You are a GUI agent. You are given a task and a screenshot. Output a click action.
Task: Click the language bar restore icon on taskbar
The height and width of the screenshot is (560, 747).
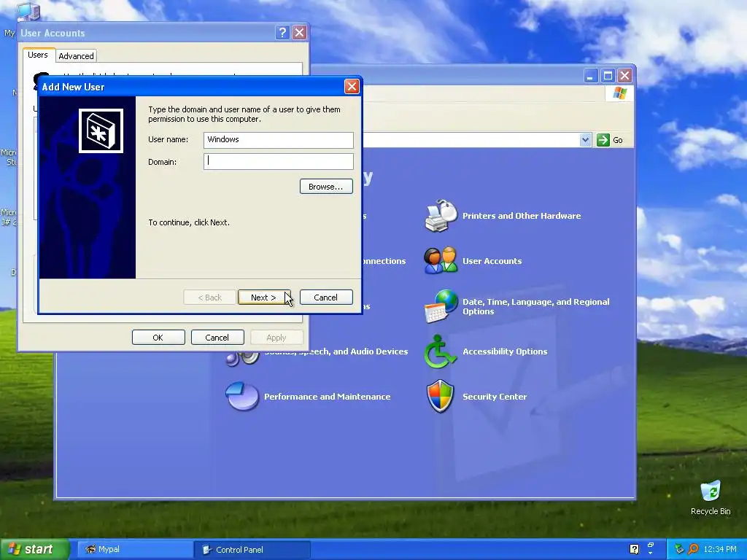tap(650, 545)
